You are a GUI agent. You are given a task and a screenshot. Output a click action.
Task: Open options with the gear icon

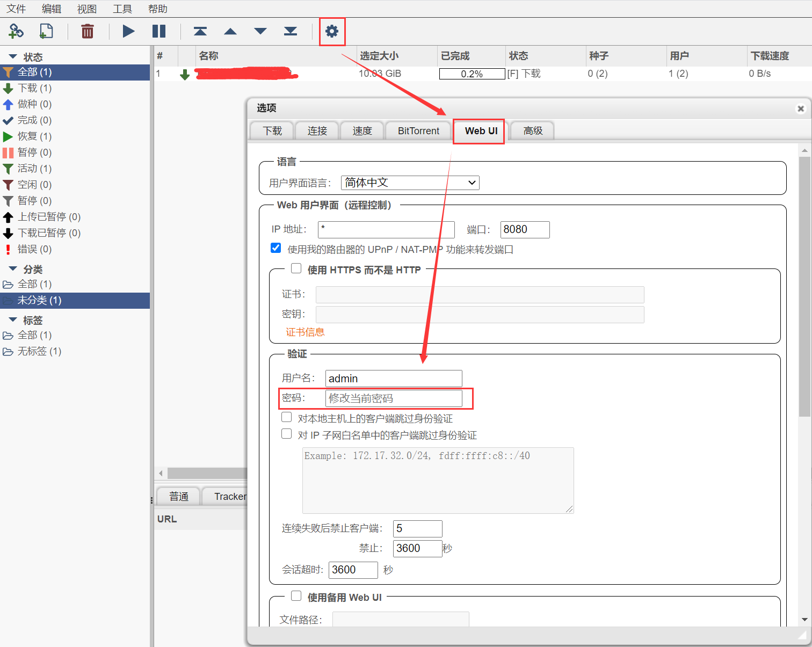332,31
